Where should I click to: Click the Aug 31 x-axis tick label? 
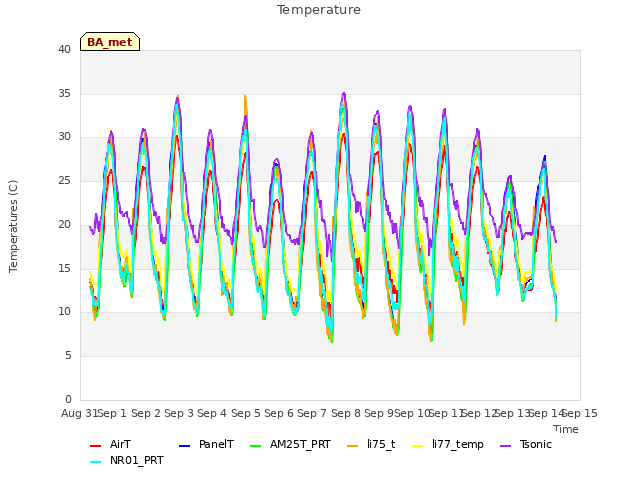[x=79, y=413]
